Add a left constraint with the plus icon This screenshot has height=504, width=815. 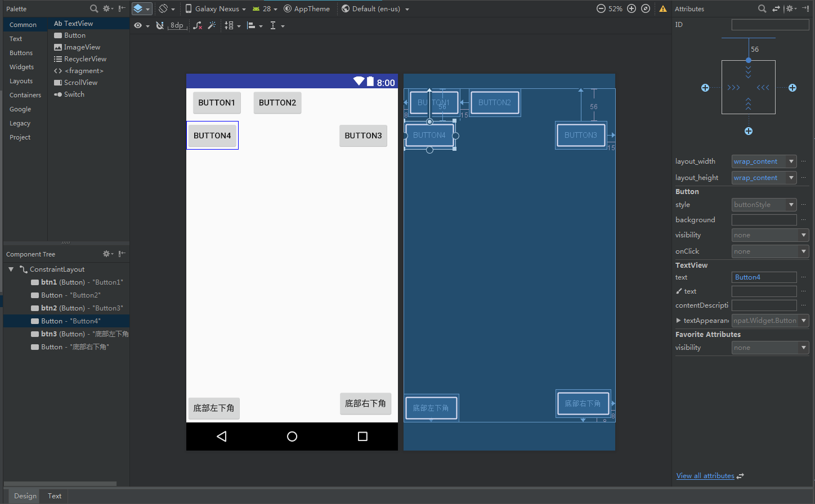[x=705, y=88]
